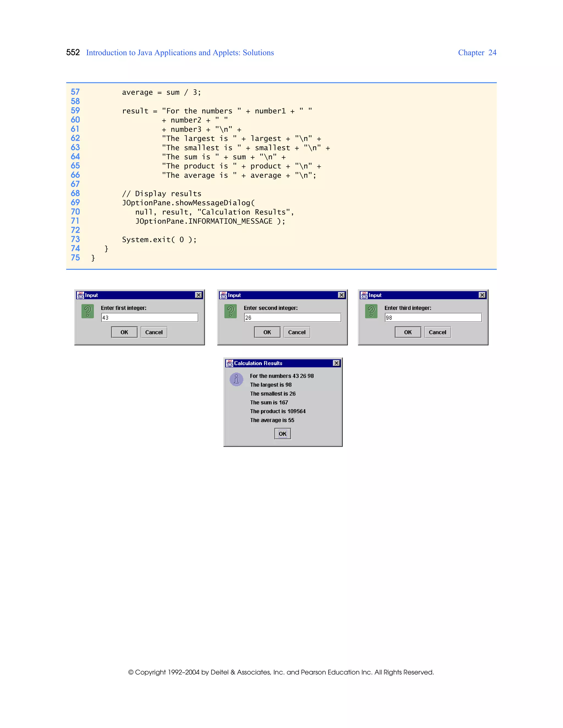Click the code 'average = sum / 3;'
Image resolution: width=563 pixels, height=728 pixels.
161,92
